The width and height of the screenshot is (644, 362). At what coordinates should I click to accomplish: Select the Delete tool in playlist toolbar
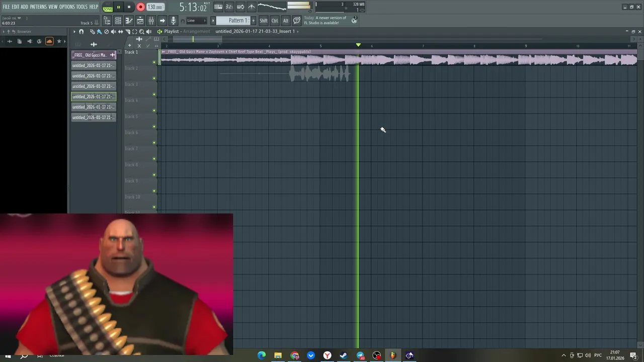point(106,31)
